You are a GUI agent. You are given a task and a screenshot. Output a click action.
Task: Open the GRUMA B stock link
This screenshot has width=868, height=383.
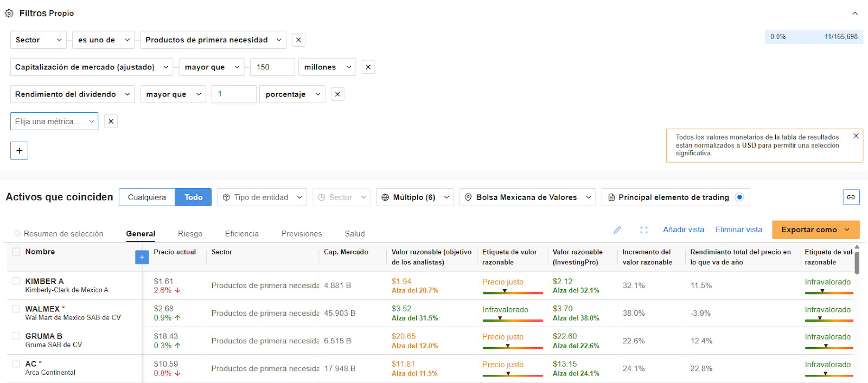click(44, 336)
